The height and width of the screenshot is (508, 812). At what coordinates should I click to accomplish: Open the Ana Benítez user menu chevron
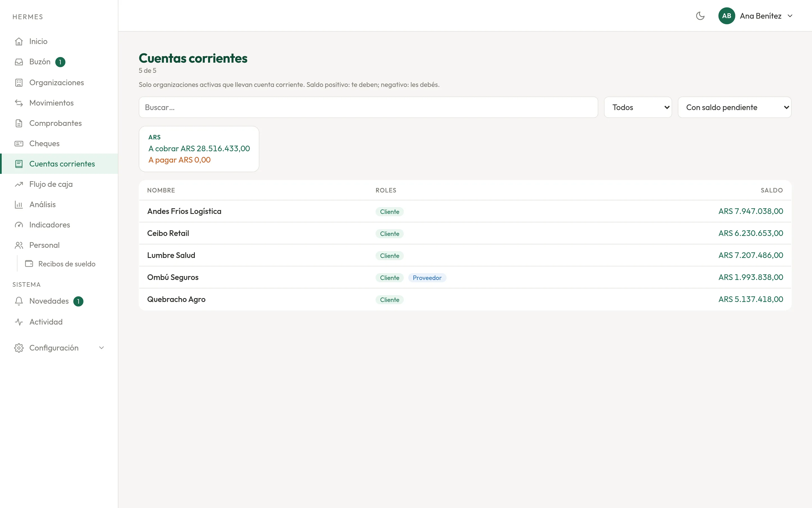click(790, 16)
